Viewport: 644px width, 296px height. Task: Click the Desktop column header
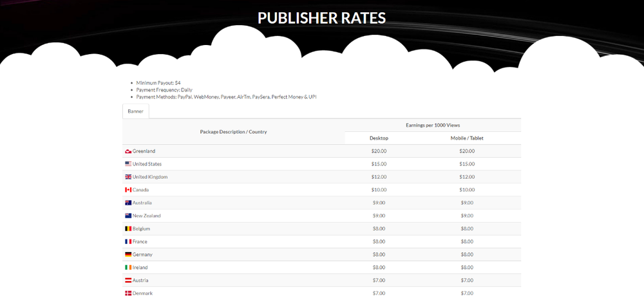coord(379,138)
